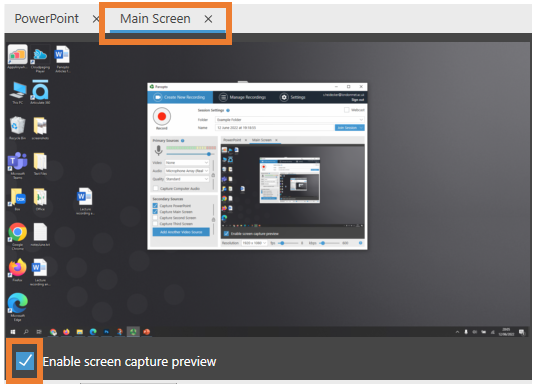This screenshot has height=384, width=535.
Task: Click the Primary Sources help icon
Action: click(183, 141)
